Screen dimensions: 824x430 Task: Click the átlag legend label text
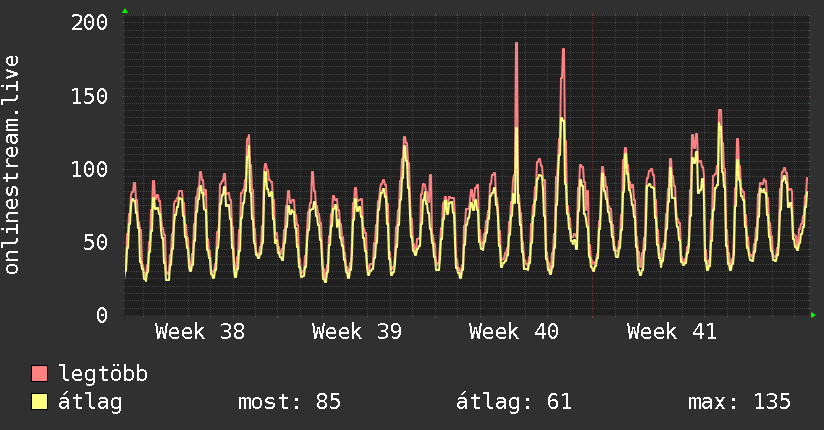[91, 402]
